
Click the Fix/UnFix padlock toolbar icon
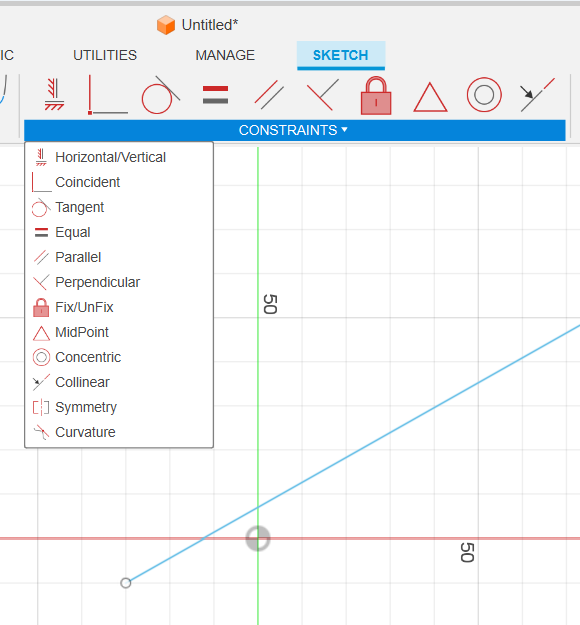[x=376, y=95]
